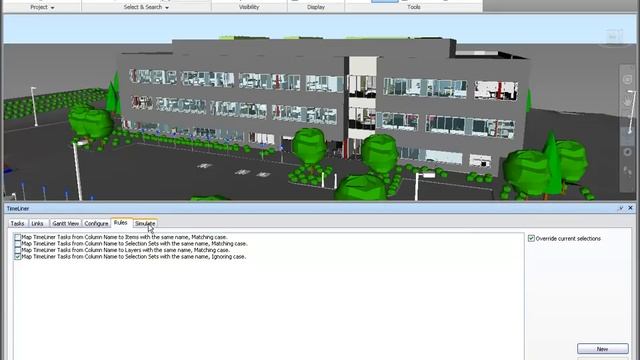Switch to the Configure tab
Screen dimensions: 640x360
(x=96, y=223)
